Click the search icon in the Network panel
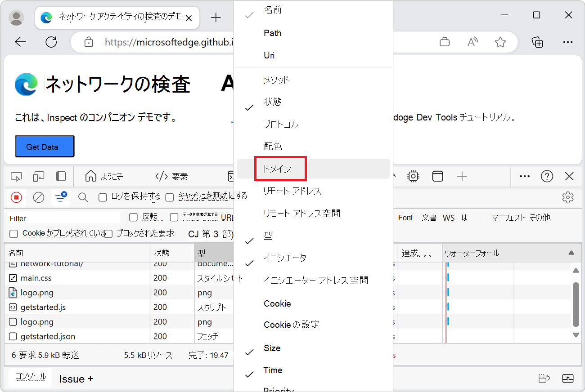Viewport: 585px width, 392px height. (83, 197)
